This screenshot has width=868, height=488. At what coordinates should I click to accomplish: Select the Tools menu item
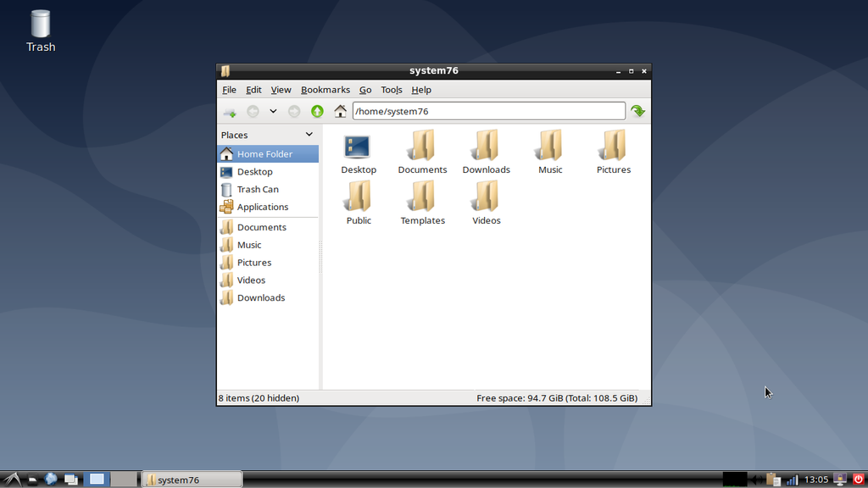coord(392,90)
